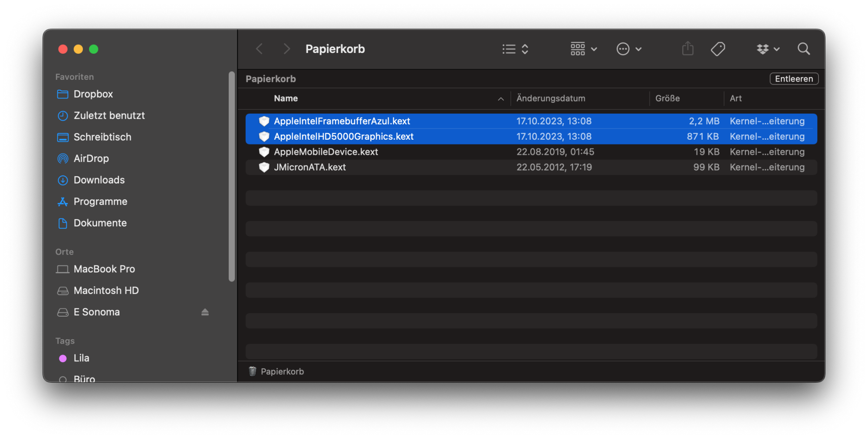Click the back navigation arrow
Viewport: 868px width, 439px height.
(260, 49)
